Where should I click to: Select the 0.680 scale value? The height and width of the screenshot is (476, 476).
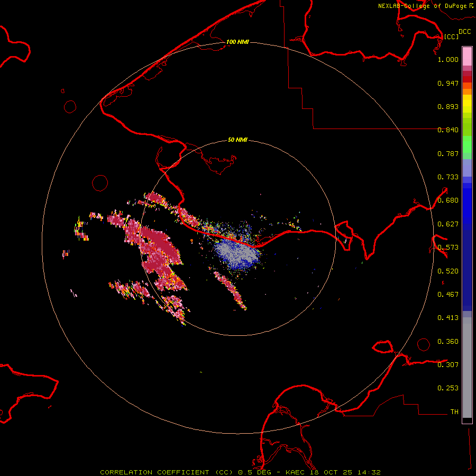[448, 200]
